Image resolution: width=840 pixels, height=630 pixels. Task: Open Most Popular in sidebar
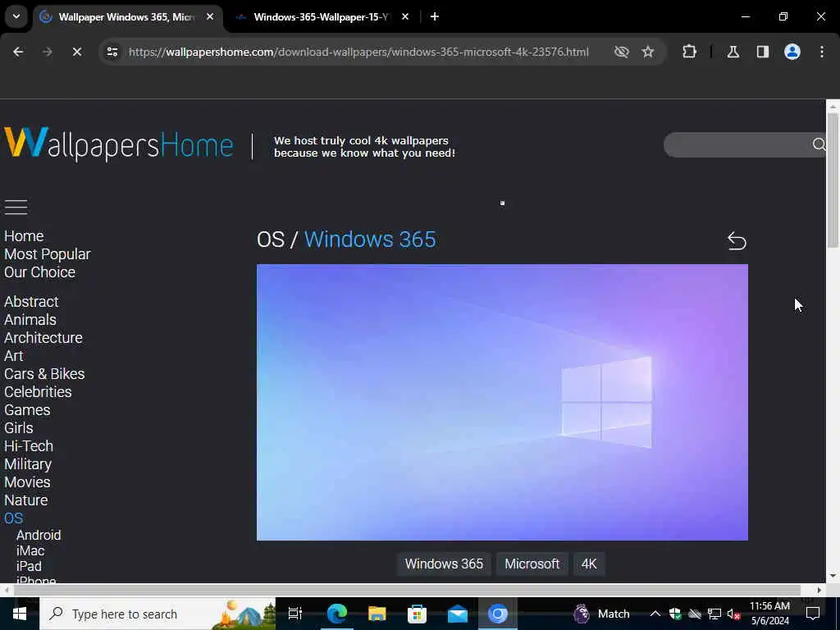(48, 254)
